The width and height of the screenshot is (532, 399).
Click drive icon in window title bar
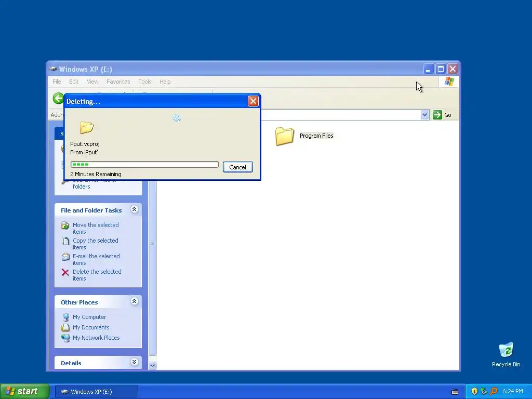(x=53, y=69)
